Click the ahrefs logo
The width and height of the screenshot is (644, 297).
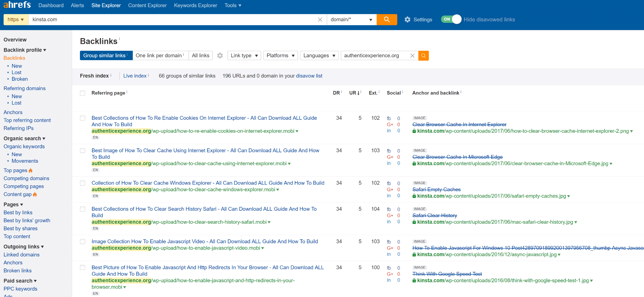[17, 5]
